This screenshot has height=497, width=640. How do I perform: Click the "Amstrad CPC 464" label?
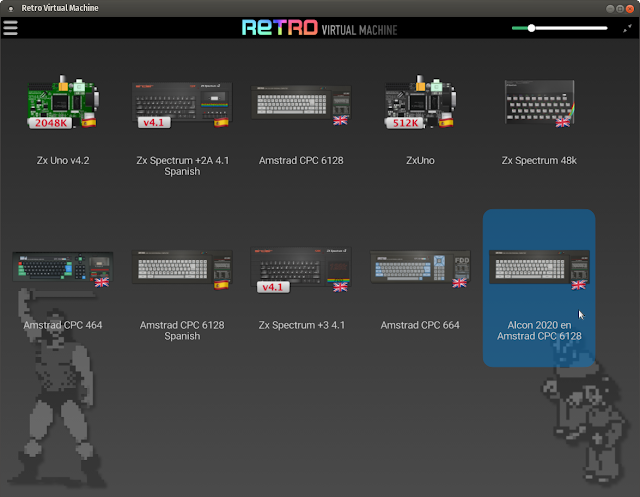click(63, 325)
